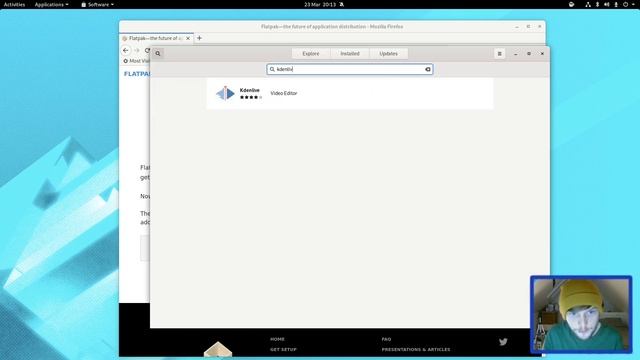Click the Firefox forward arrow button
Viewport: 640px width, 360px height.
pos(137,50)
